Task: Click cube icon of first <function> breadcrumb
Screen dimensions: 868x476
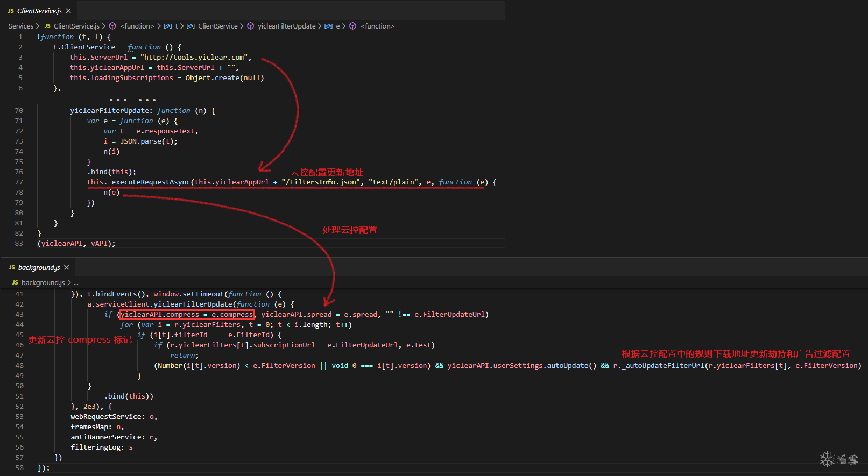Action: tap(112, 26)
